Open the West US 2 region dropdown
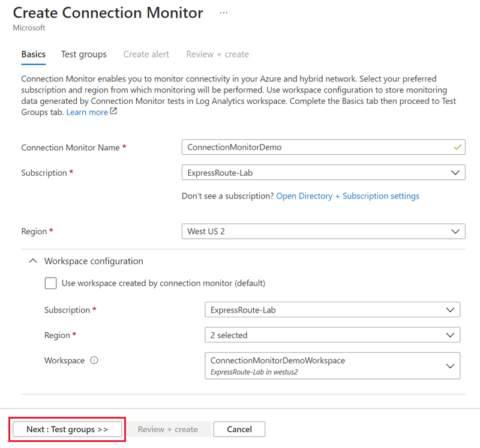This screenshot has width=480, height=448. pos(323,231)
